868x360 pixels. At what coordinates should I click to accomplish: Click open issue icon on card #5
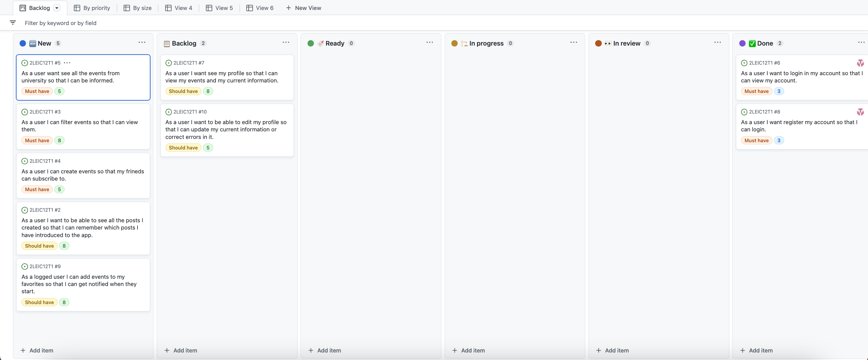click(x=25, y=63)
